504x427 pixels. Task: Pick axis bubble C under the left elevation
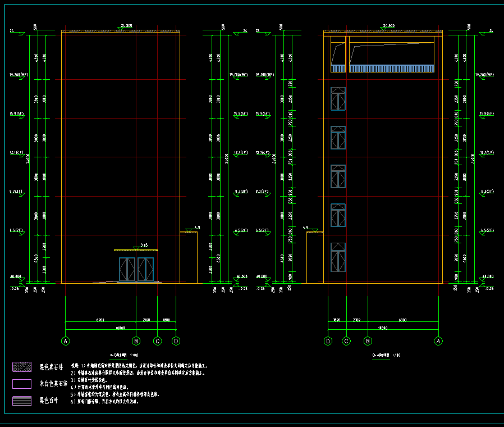(x=158, y=340)
